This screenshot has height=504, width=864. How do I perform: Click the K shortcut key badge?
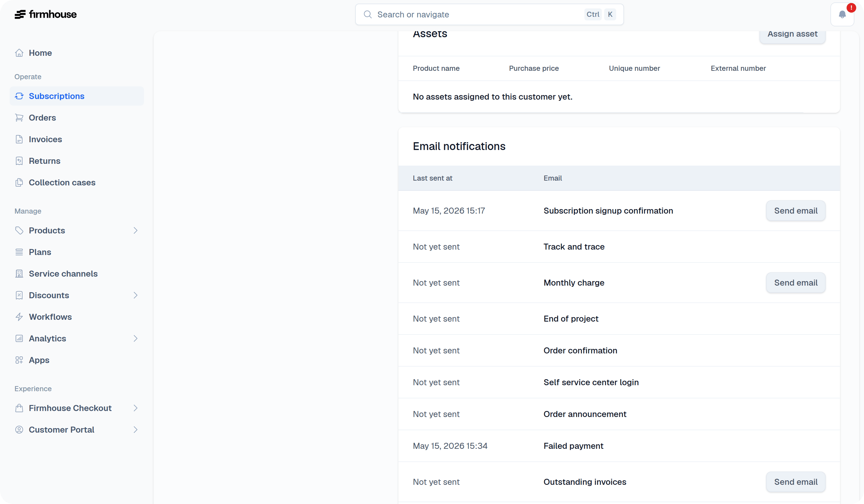pos(610,14)
